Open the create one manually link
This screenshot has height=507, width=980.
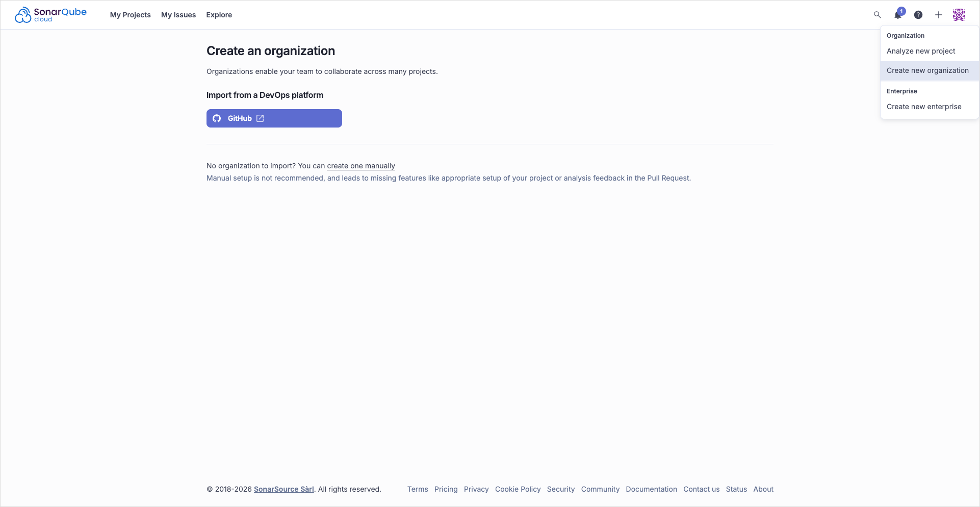360,166
